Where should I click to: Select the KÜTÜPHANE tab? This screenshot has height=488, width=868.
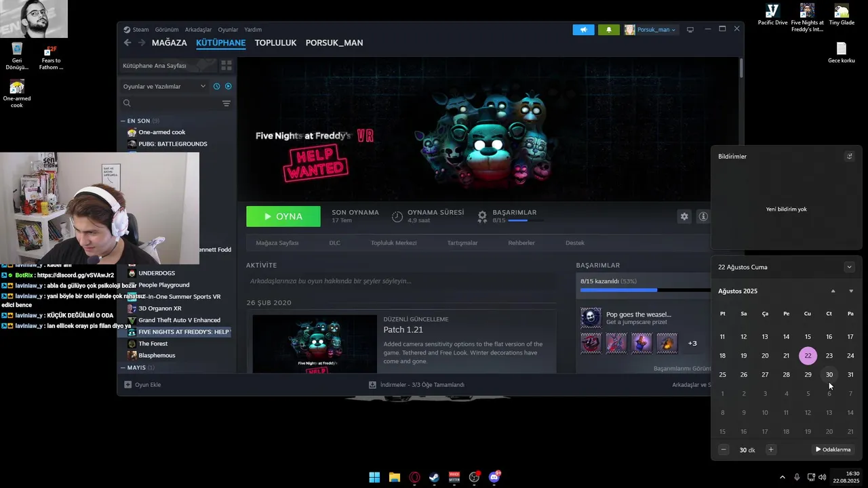(220, 43)
